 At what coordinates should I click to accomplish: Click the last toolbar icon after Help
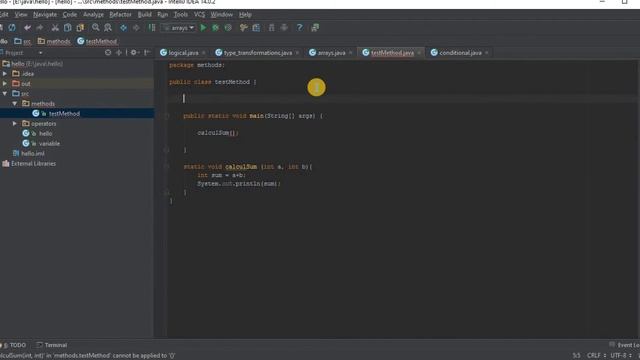coord(315,28)
